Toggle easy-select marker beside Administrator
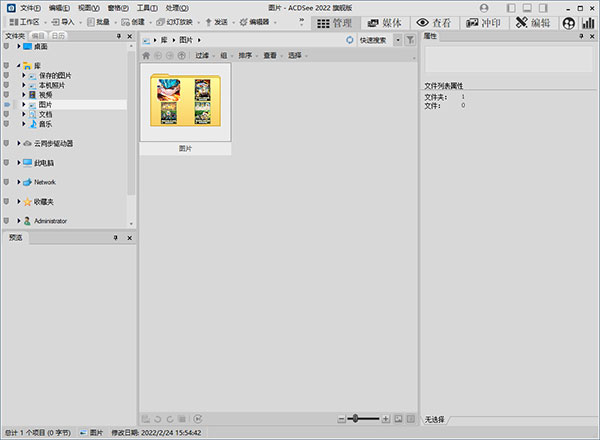This screenshot has width=600, height=440. click(6, 221)
